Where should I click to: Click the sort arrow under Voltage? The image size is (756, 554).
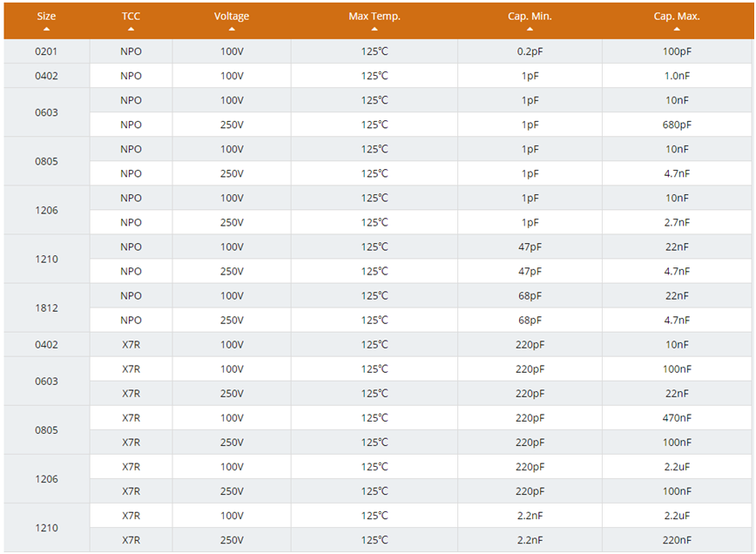click(x=232, y=29)
